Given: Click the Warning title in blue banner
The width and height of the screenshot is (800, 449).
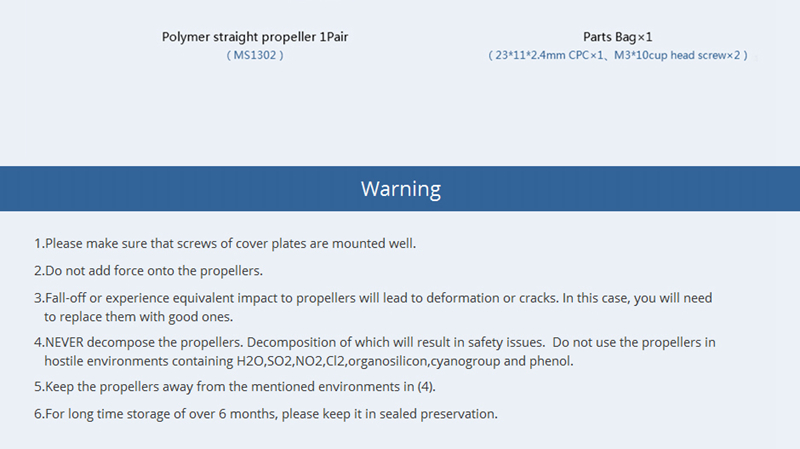Looking at the screenshot, I should coord(400,188).
